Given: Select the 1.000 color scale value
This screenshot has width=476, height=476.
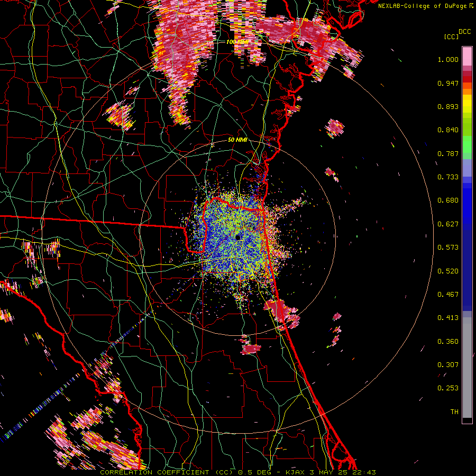Looking at the screenshot, I should coord(448,59).
